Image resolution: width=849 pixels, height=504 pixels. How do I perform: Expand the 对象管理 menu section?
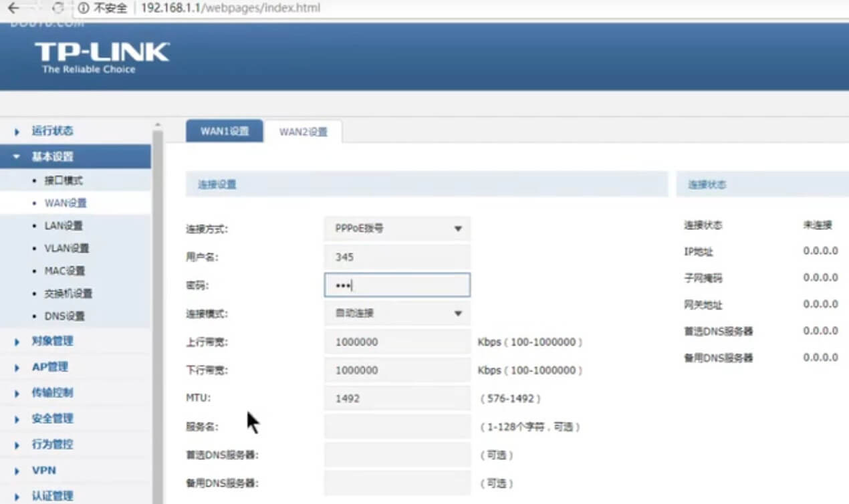(52, 341)
